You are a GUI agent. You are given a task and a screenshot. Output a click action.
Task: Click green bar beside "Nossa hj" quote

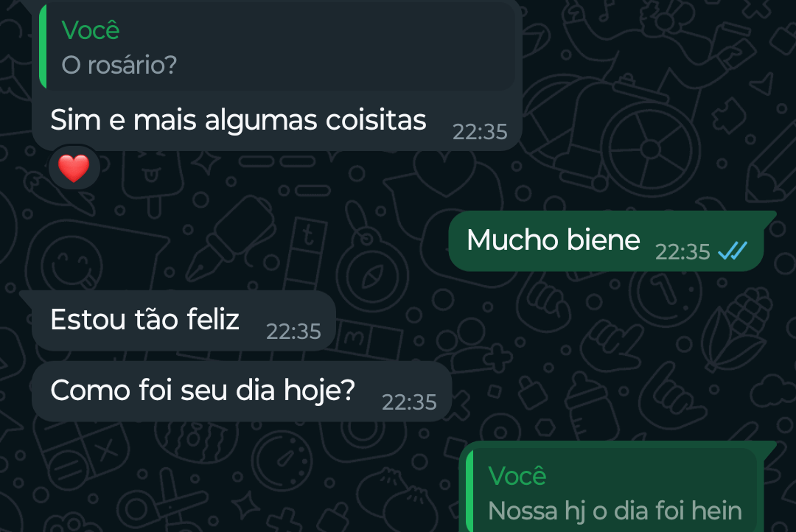coord(469,490)
